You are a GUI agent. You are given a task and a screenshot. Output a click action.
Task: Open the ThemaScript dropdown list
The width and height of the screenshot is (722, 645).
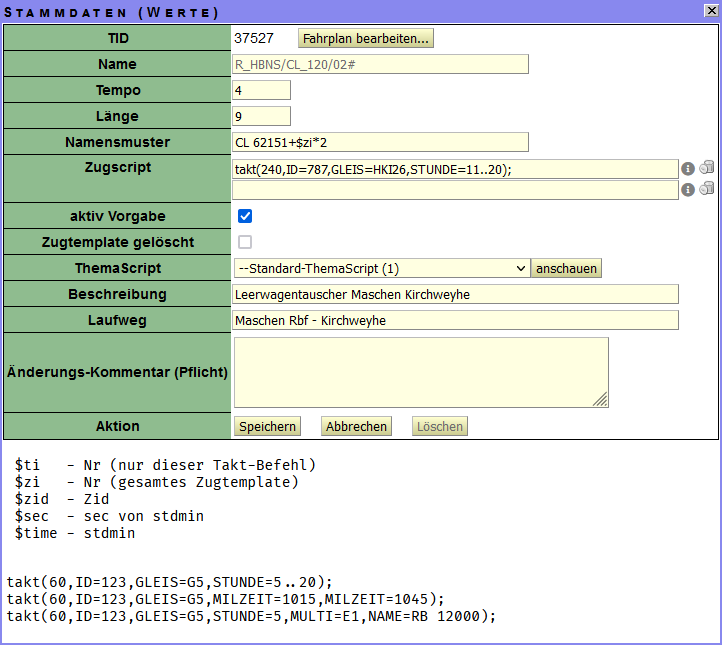click(381, 268)
